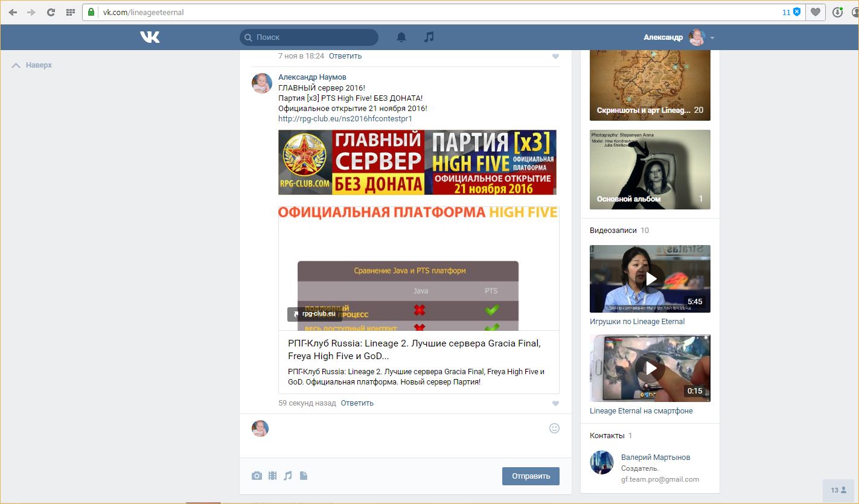Click Валерий Мартынов's contact avatar

tap(602, 462)
